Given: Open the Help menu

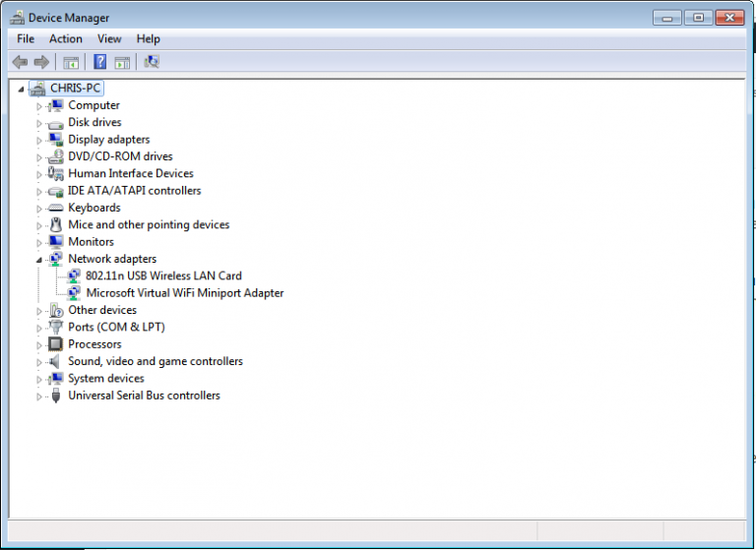Looking at the screenshot, I should [x=148, y=39].
